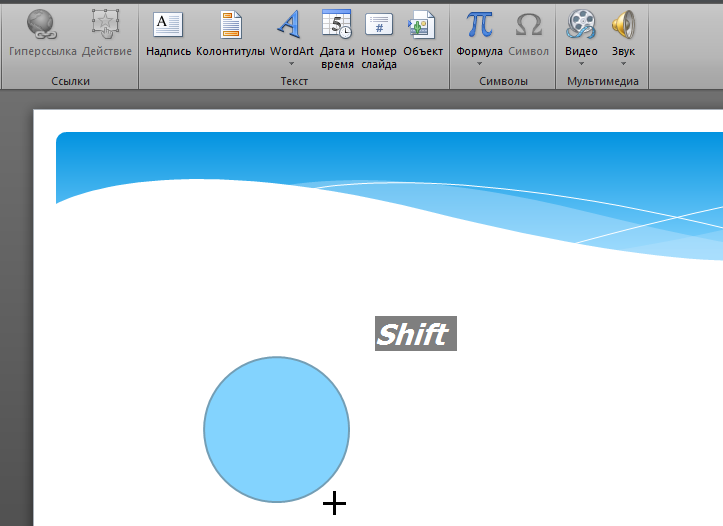723x526 pixels.
Task: Click the Действие (Action) icon
Action: tap(106, 24)
